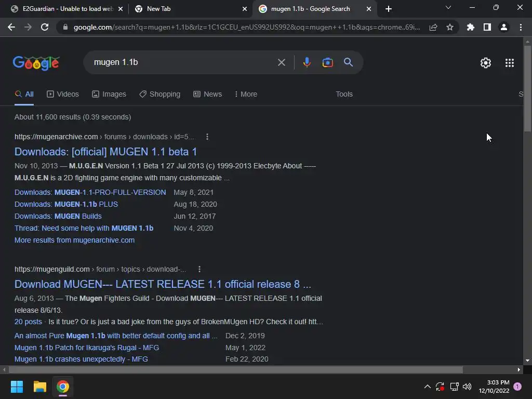
Task: Go back to the previous page
Action: [x=11, y=27]
